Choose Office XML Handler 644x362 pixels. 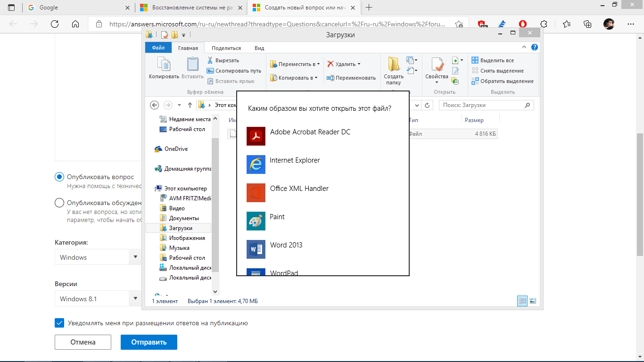tap(322, 193)
